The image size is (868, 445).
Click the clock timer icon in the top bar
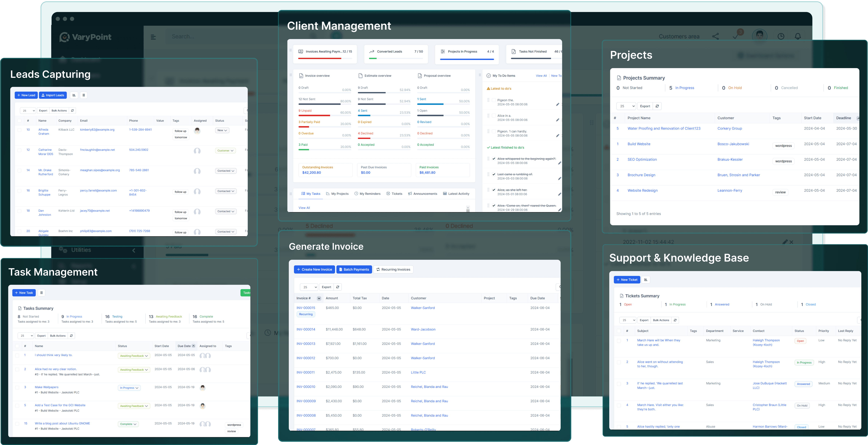click(781, 36)
